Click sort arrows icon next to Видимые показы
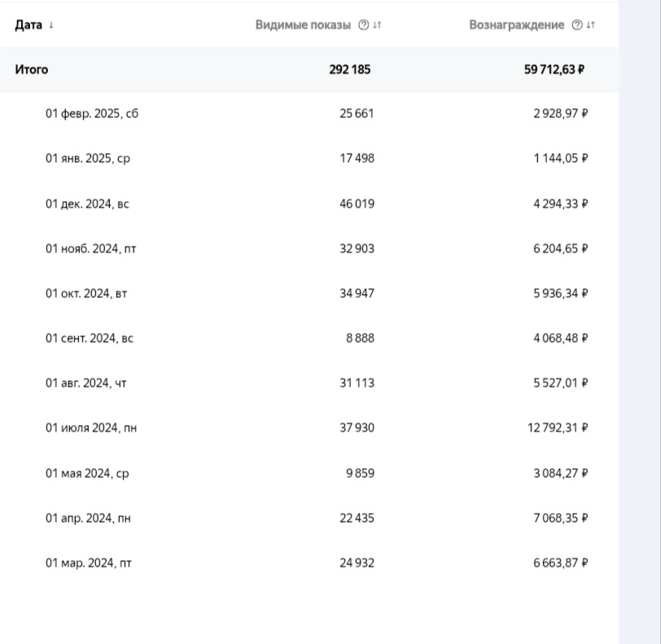The image size is (661, 644). click(x=377, y=25)
